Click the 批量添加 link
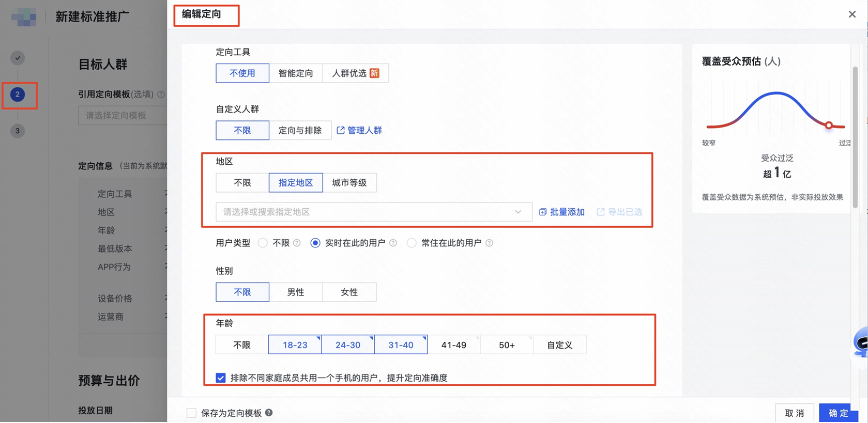The height and width of the screenshot is (423, 868). click(x=567, y=212)
